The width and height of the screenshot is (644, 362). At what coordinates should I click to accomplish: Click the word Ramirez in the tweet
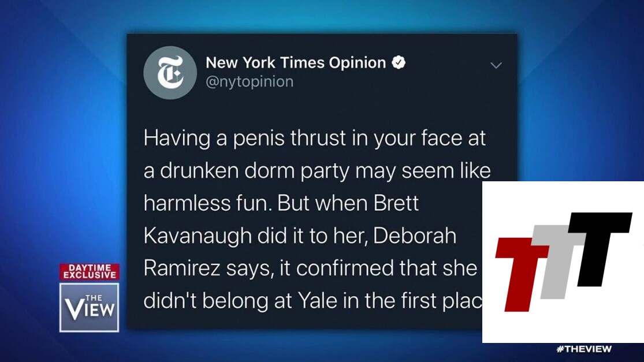coord(182,268)
